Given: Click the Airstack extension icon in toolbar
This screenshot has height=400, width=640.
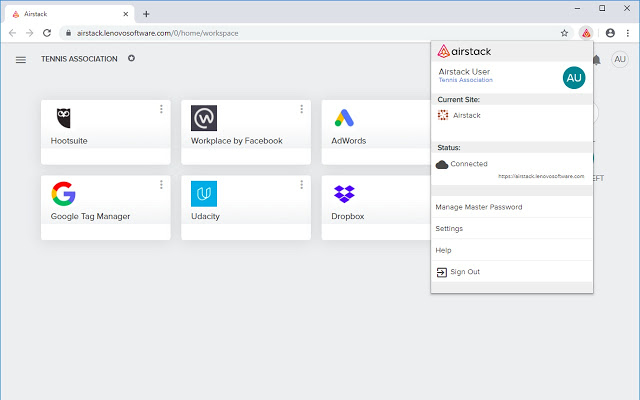Looking at the screenshot, I should click(x=586, y=33).
